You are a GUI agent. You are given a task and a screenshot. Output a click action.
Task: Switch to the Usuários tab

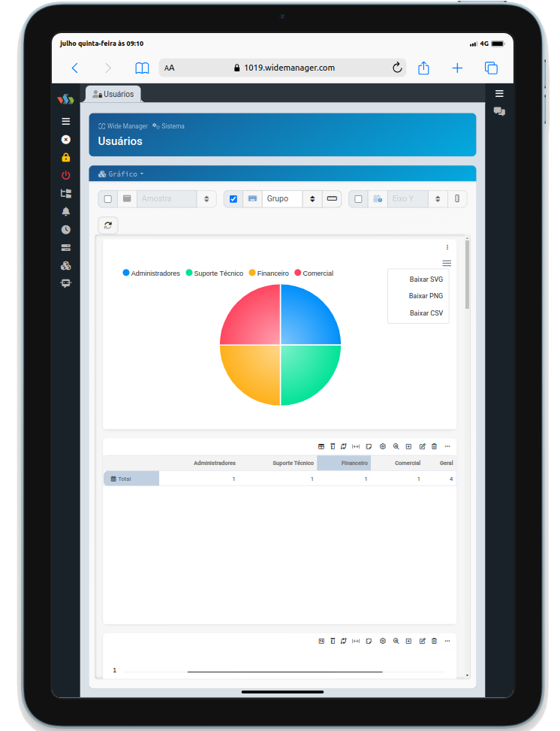113,94
